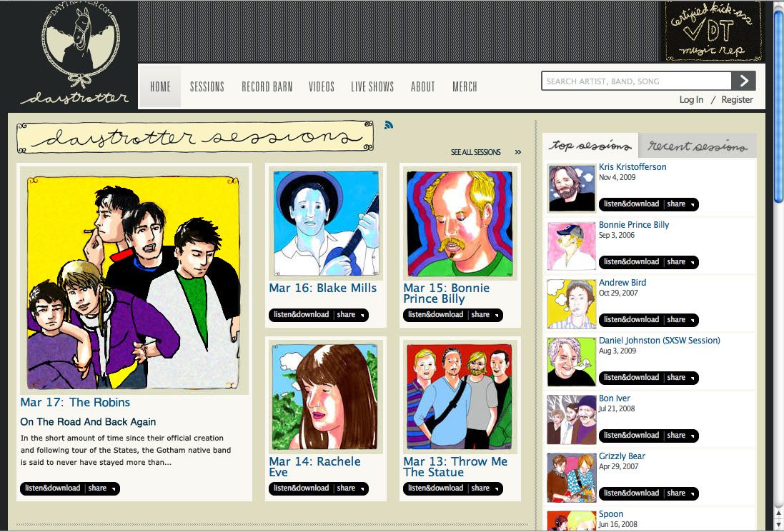
Task: Open Mar 13: Throw Me The Statue session
Action: point(455,466)
